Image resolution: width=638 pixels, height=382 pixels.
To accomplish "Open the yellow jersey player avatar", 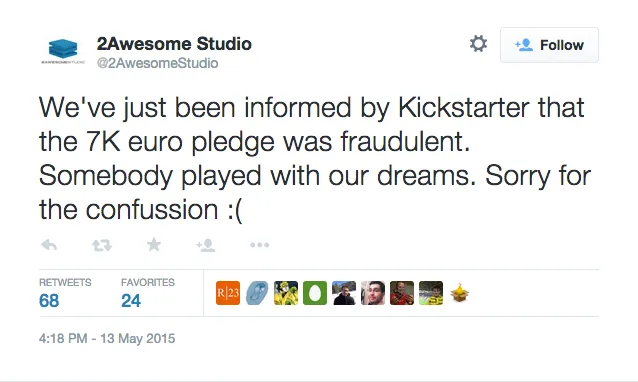I will point(431,293).
